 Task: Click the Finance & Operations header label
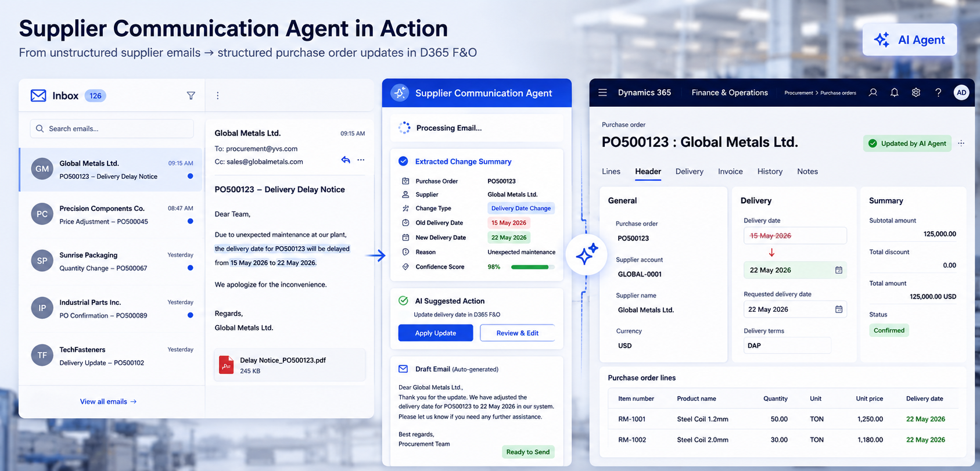pyautogui.click(x=730, y=92)
